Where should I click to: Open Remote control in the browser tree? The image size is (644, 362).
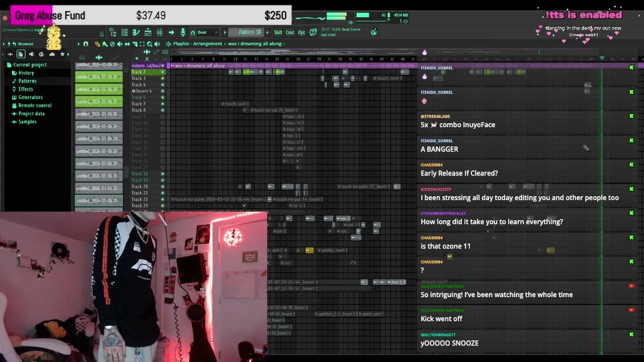coord(35,106)
